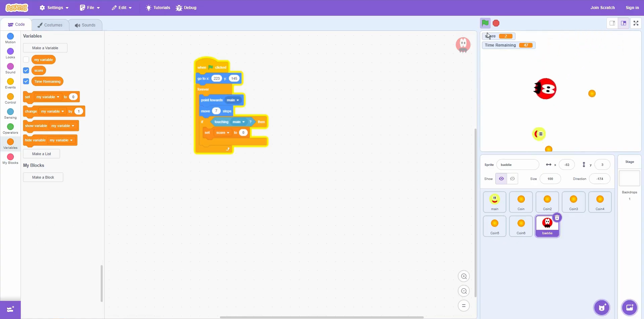Zoom in the code workspace
Image resolution: width=644 pixels, height=319 pixels.
(x=464, y=276)
